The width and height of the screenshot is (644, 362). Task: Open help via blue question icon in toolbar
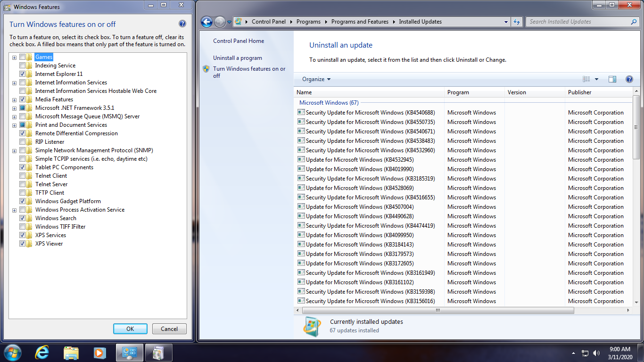click(629, 79)
